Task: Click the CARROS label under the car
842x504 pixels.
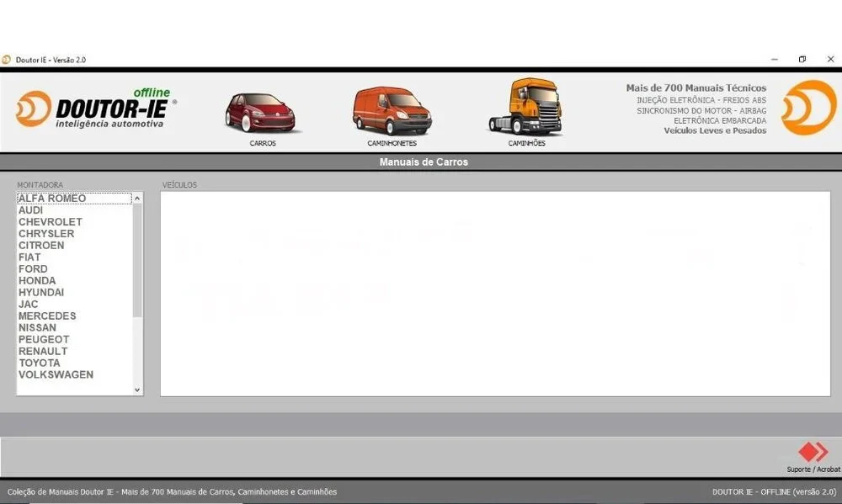Action: click(263, 143)
